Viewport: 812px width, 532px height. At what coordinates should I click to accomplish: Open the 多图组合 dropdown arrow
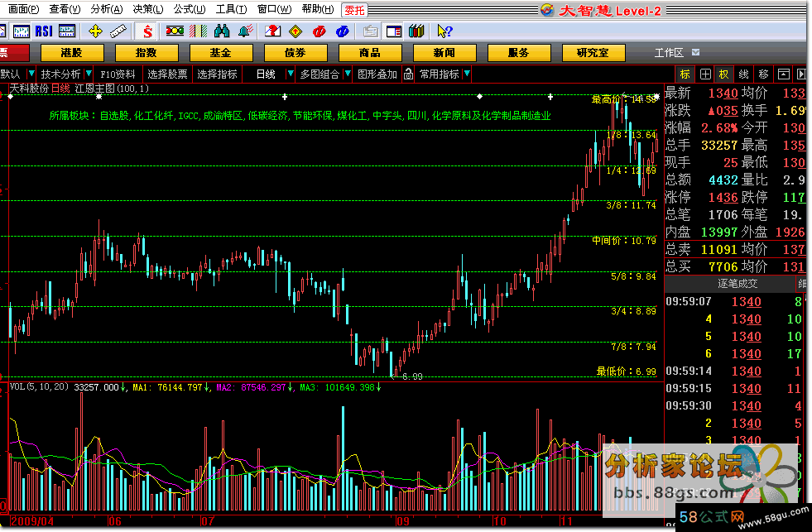coord(348,74)
